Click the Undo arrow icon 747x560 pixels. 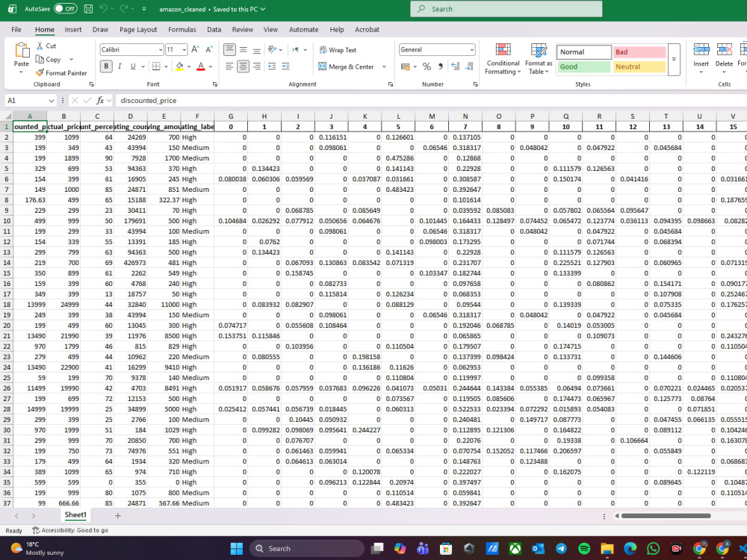pos(103,8)
